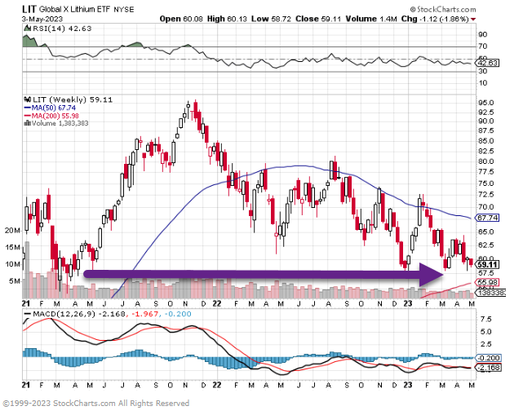The height and width of the screenshot is (415, 532).
Task: Click the 55.98 red MA(200) price tag
Action: 488,282
